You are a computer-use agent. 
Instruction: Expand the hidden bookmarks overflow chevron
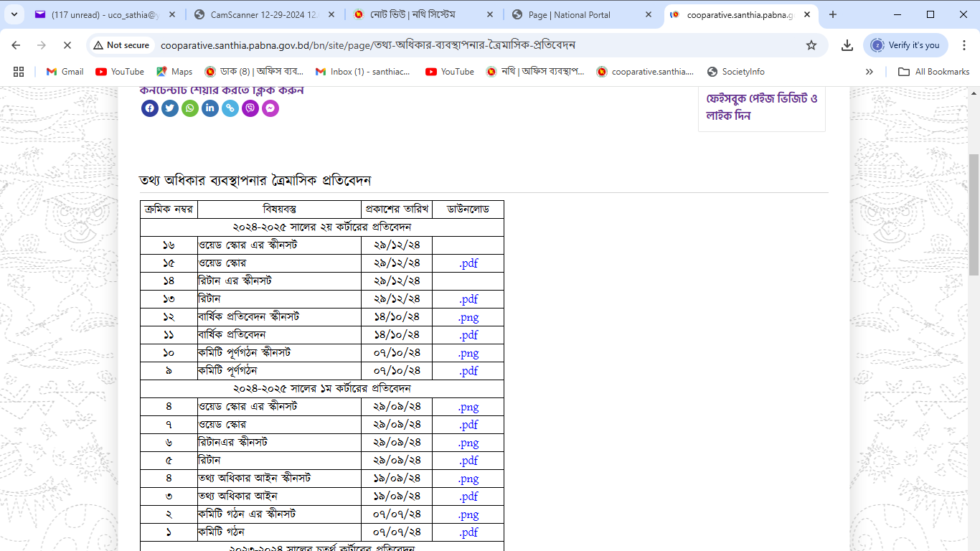[x=870, y=72]
